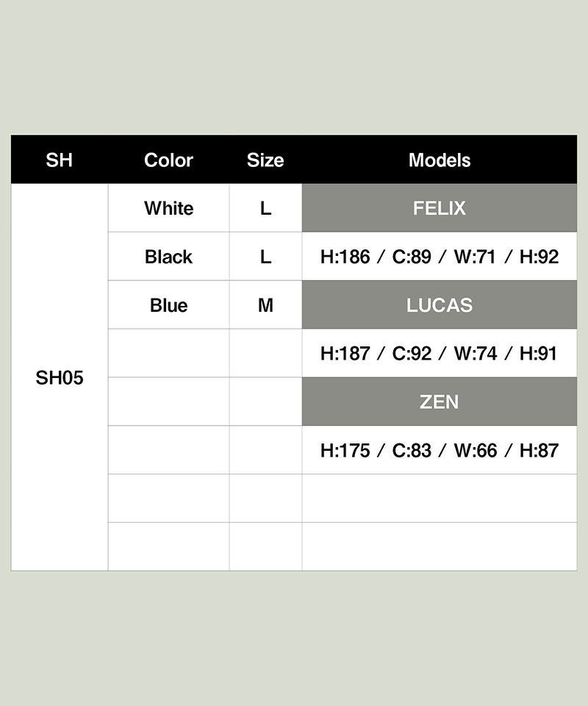Click the Models column header
The width and height of the screenshot is (588, 706).
click(440, 160)
